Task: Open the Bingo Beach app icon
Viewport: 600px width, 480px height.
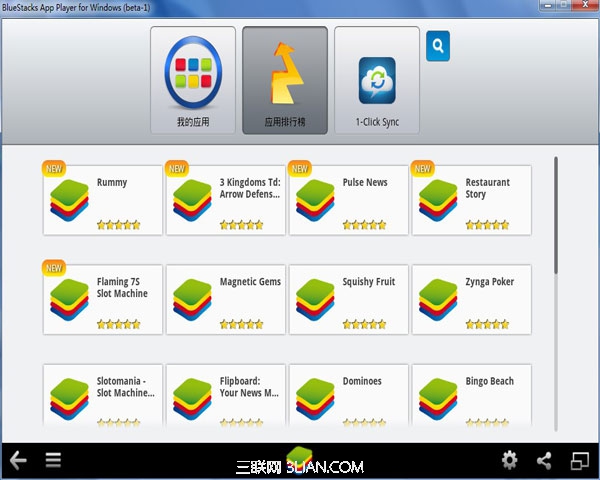Action: click(438, 399)
